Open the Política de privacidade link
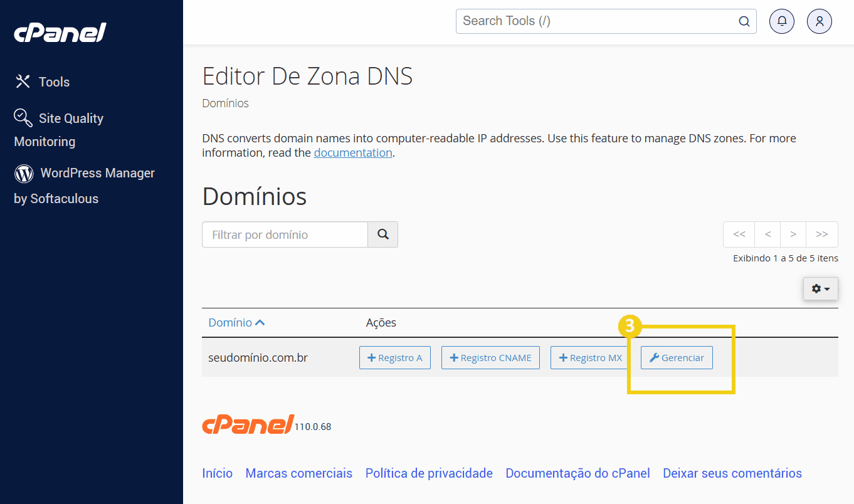The image size is (854, 504). coord(429,473)
